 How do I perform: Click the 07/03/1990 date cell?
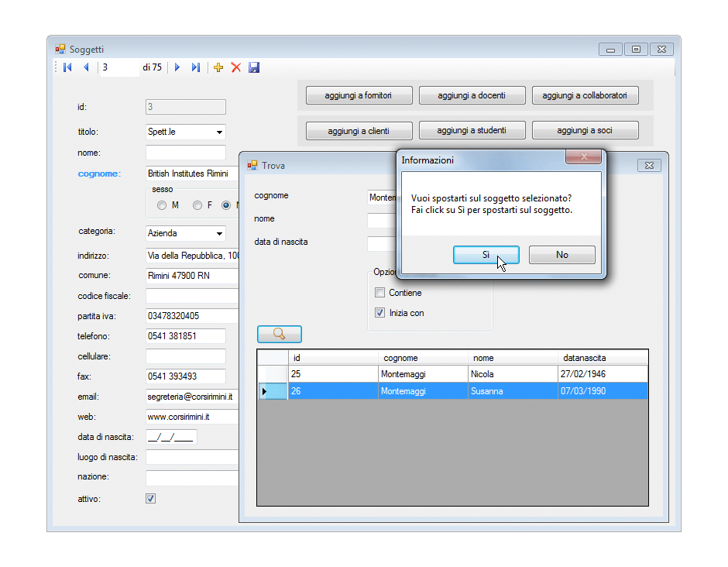point(603,391)
